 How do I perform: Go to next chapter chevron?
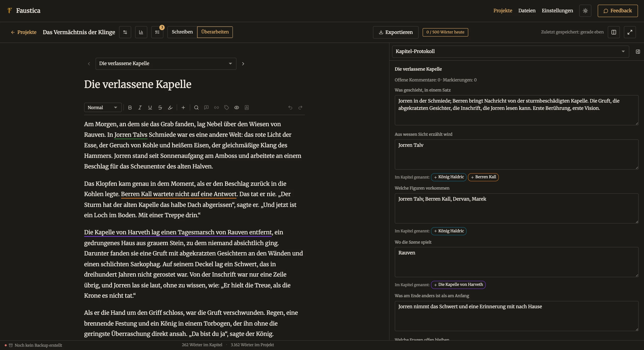[243, 64]
